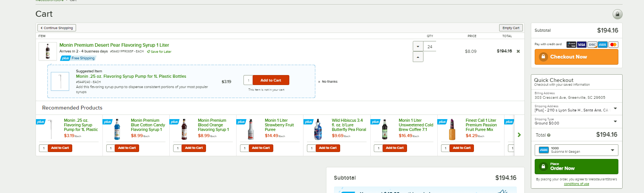644x193 pixels.
Task: Open Monin .25 oz. Flavoring Syrup Pump suggested link
Action: pos(131,76)
